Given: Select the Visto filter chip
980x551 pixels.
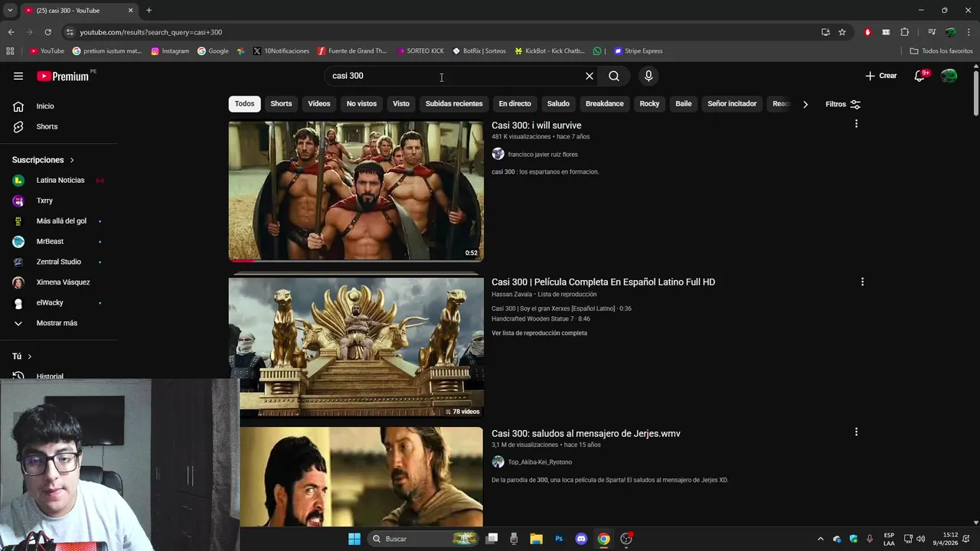Looking at the screenshot, I should pos(401,104).
